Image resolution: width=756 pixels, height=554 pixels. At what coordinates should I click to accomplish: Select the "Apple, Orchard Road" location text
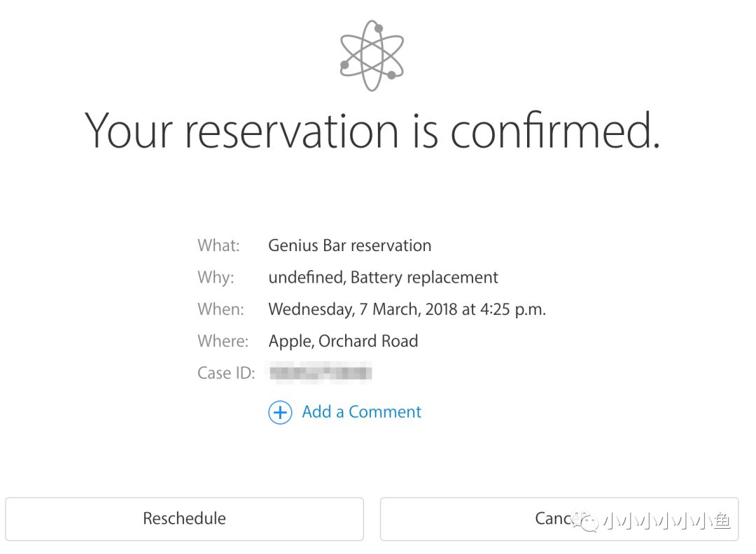point(343,341)
